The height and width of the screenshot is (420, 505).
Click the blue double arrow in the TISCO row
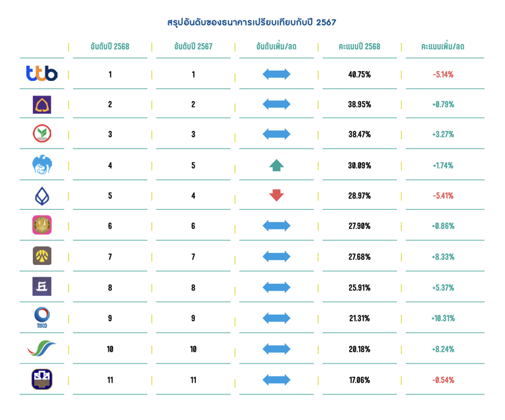pyautogui.click(x=276, y=318)
